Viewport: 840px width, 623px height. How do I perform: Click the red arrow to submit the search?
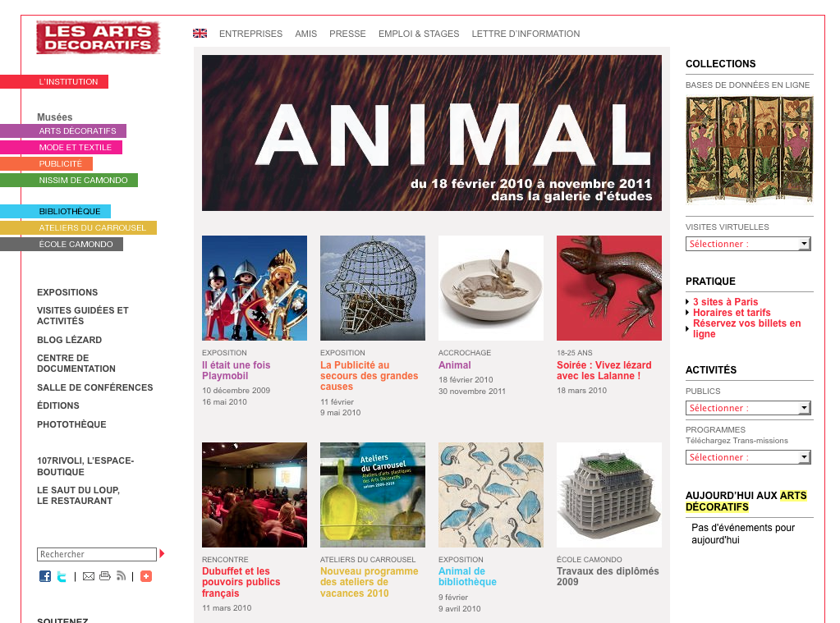click(x=163, y=554)
